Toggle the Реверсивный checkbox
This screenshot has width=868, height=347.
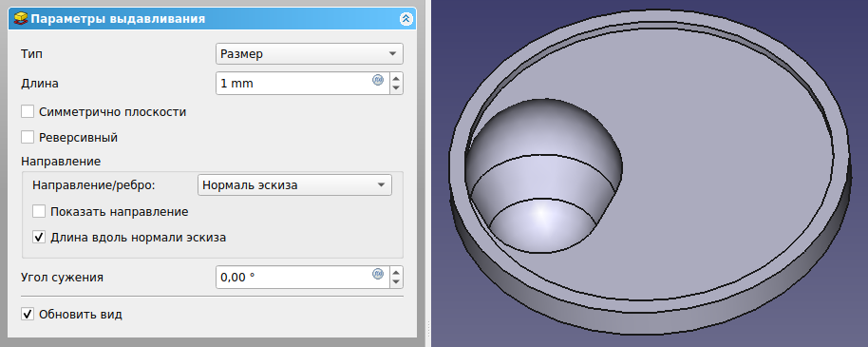point(28,137)
